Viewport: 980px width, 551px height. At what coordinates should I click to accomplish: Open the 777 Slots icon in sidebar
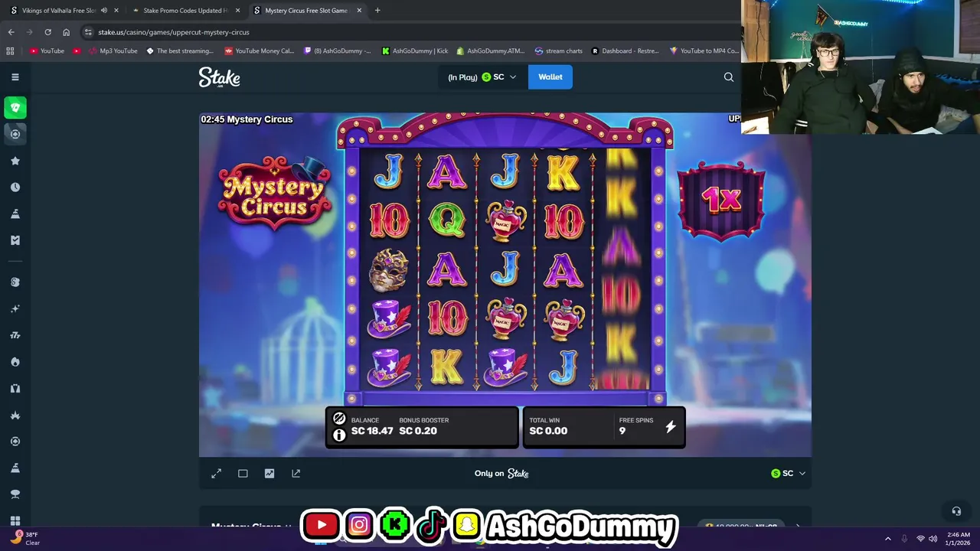click(15, 335)
